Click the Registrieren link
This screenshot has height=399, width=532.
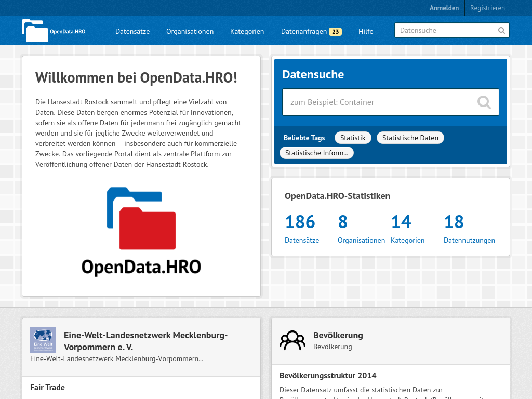click(487, 8)
